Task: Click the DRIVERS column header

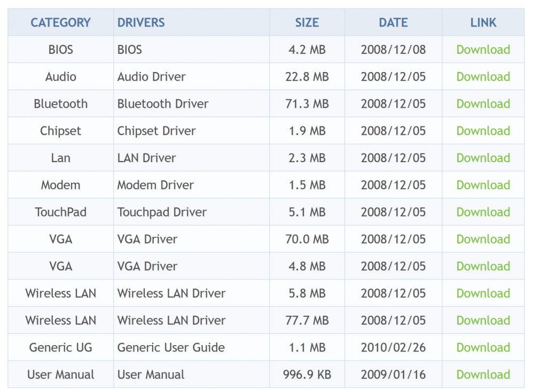Action: tap(141, 22)
